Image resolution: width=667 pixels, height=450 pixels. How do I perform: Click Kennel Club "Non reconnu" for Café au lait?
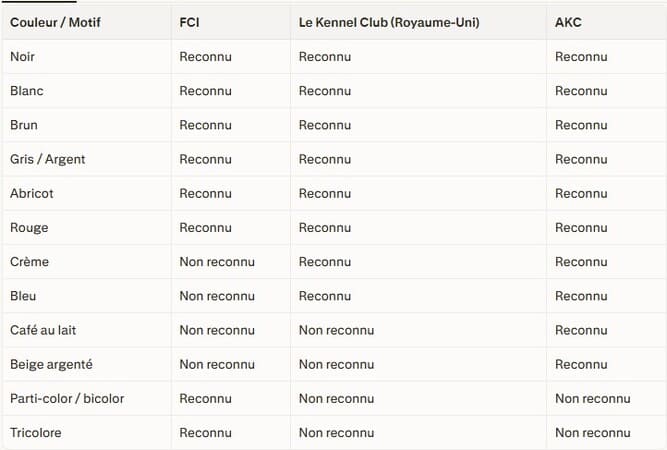[x=337, y=330]
